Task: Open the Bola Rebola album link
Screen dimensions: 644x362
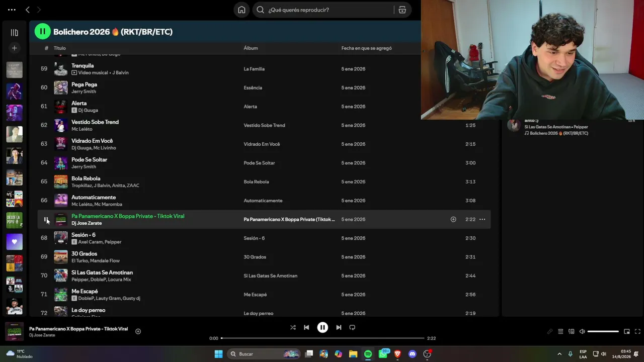Action: click(x=256, y=182)
